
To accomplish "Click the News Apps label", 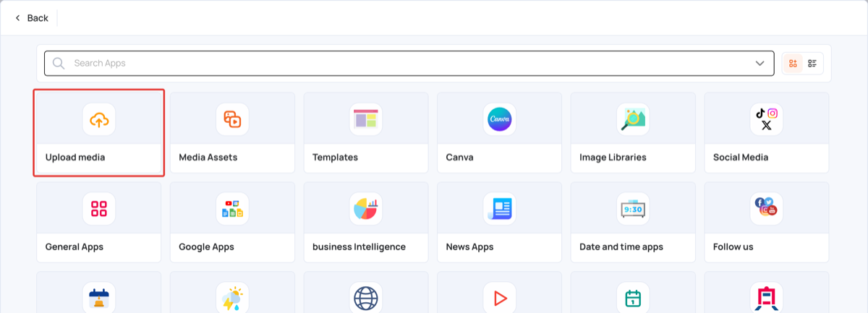I will (469, 246).
